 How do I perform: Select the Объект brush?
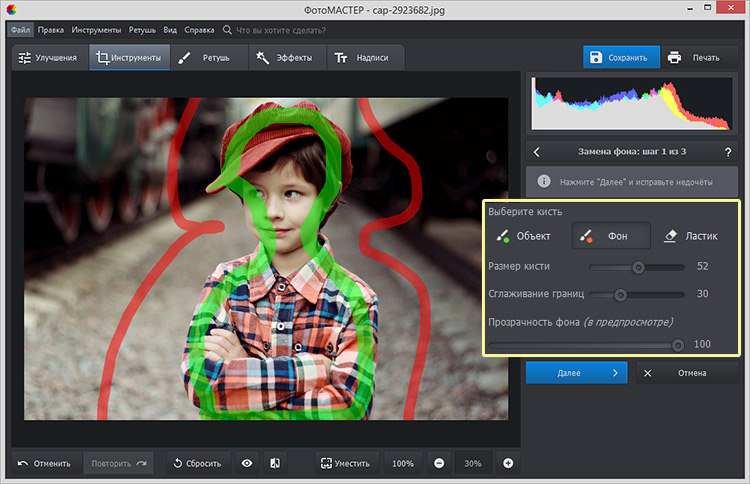coord(521,236)
